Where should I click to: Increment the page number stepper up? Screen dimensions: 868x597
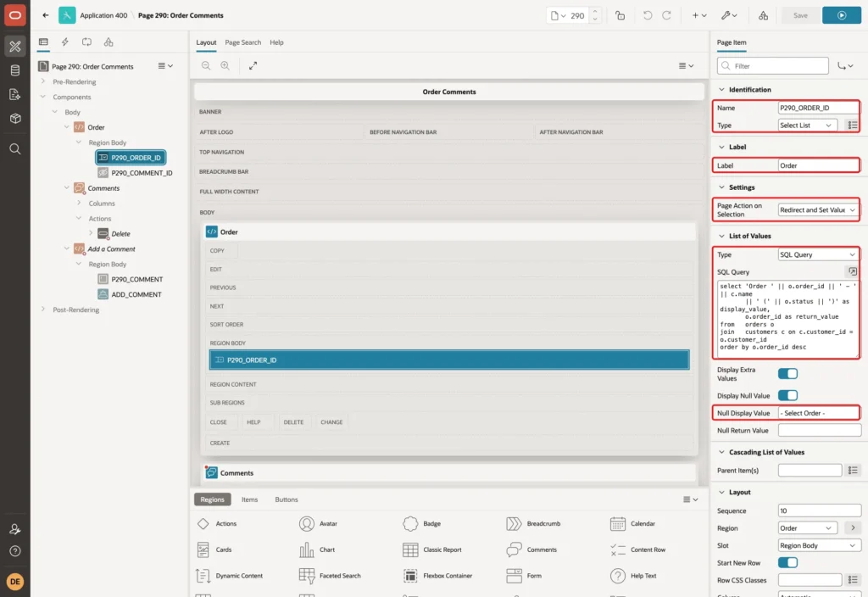(x=594, y=12)
